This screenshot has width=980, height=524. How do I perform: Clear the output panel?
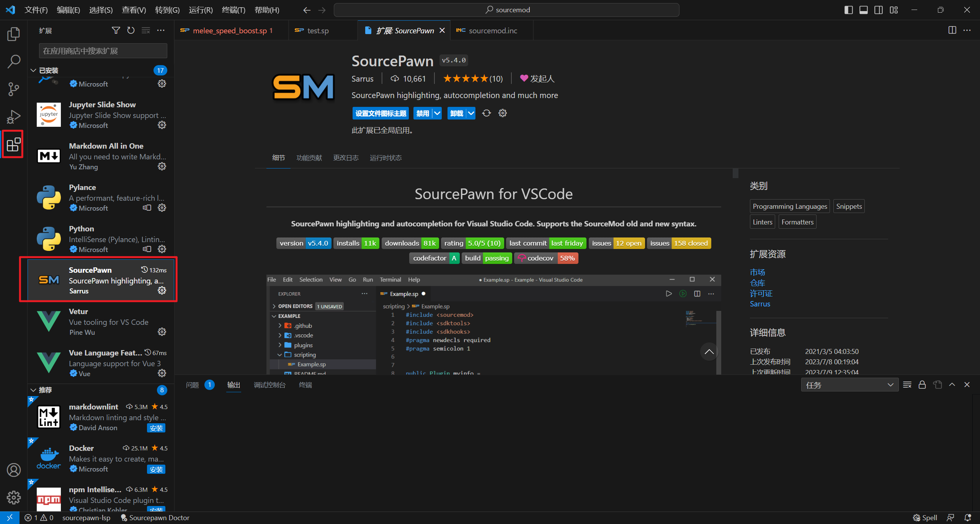click(x=907, y=385)
